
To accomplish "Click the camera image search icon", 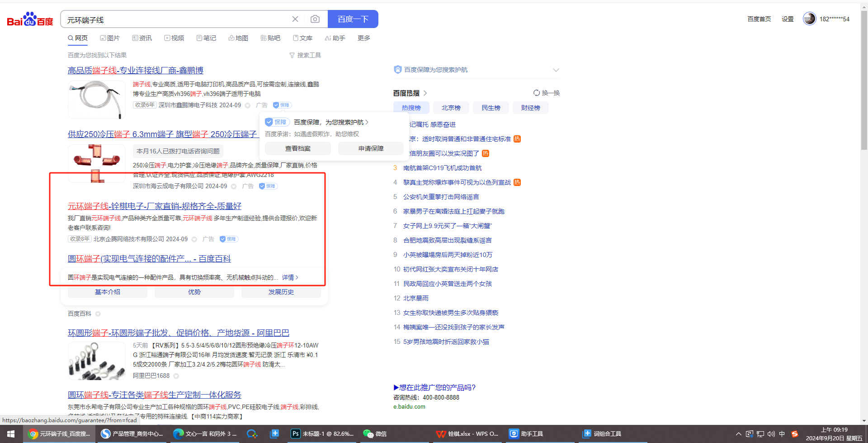I will (315, 19).
